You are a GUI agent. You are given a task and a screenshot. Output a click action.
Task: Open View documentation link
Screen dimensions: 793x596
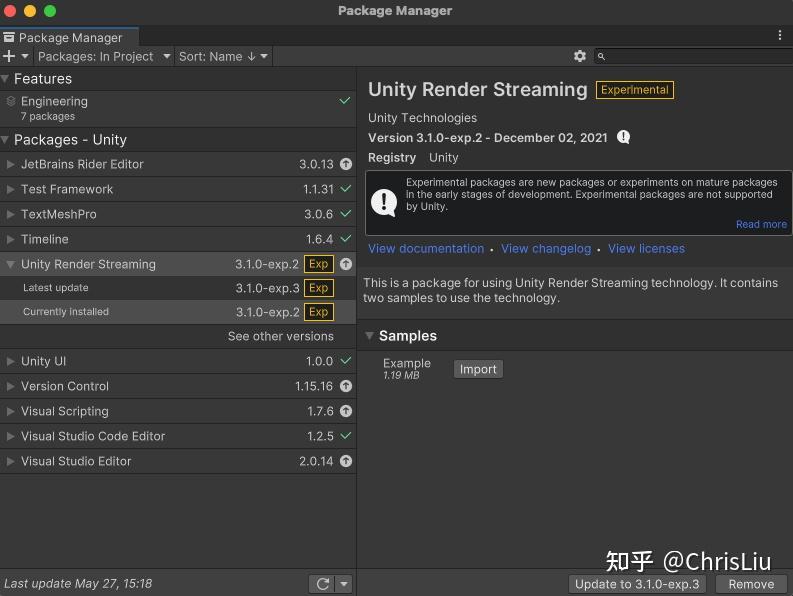[x=426, y=248]
